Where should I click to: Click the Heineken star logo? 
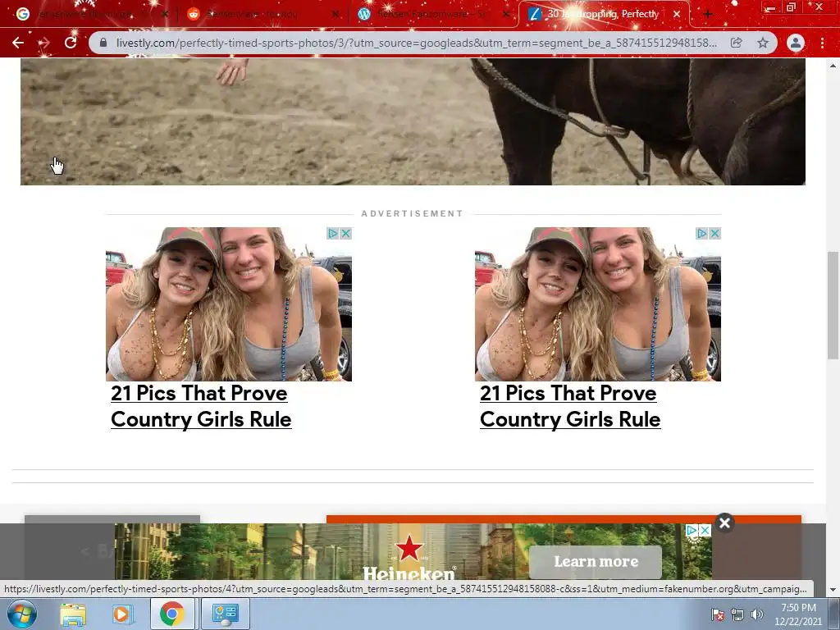click(x=409, y=548)
